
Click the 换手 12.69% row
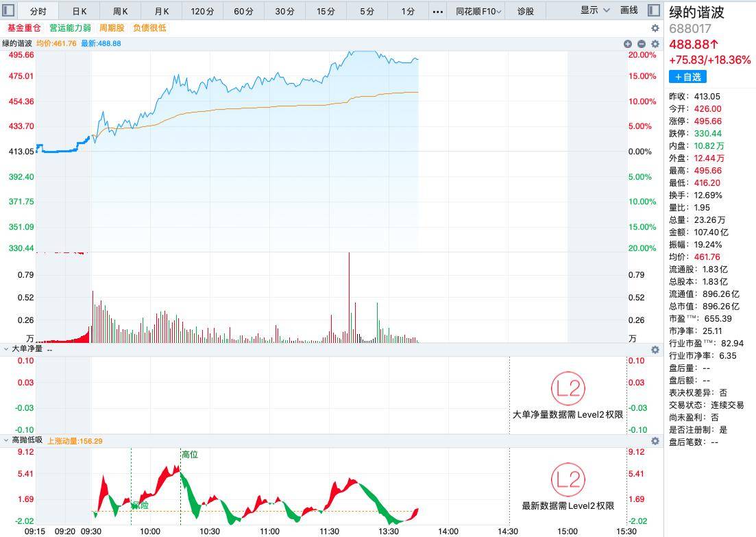[x=695, y=195]
